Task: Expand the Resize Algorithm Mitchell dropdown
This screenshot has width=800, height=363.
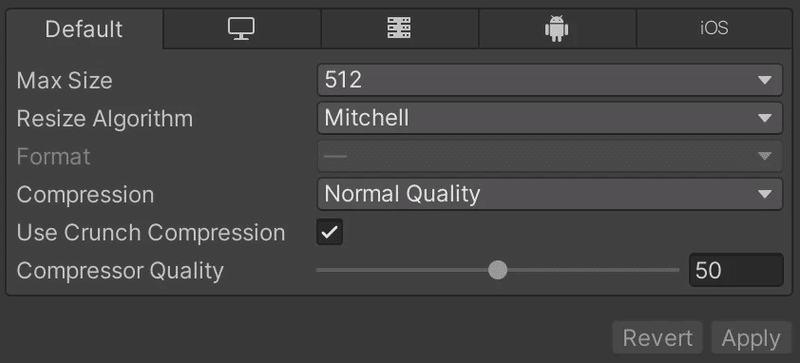Action: 549,118
